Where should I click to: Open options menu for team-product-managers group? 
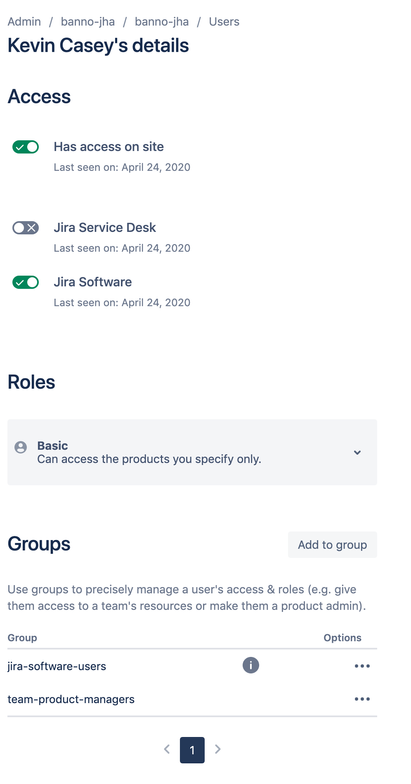362,699
